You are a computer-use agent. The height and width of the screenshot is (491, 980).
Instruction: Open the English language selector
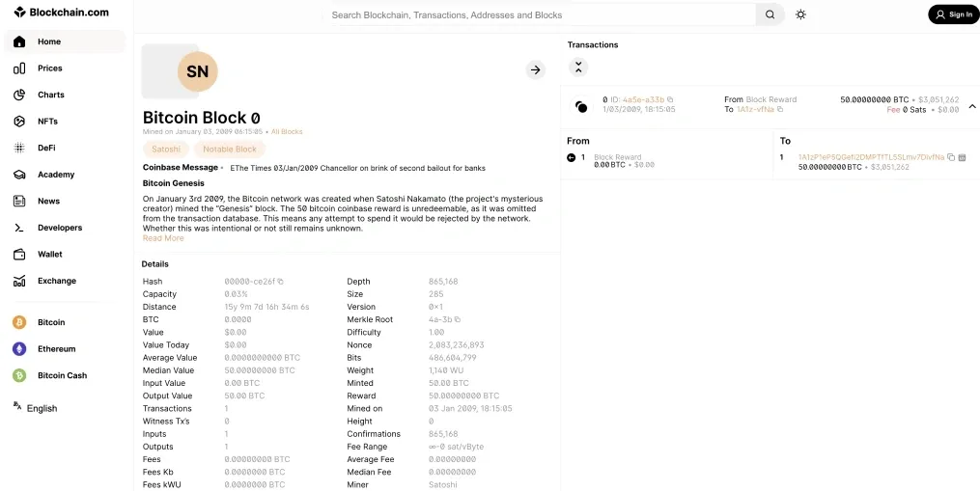click(35, 408)
